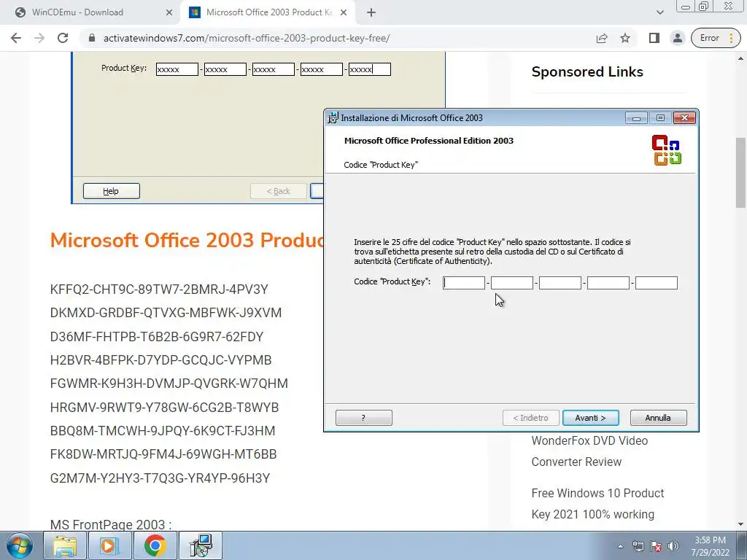Click the second Product Key field in installer
This screenshot has height=560, width=747.
512,283
